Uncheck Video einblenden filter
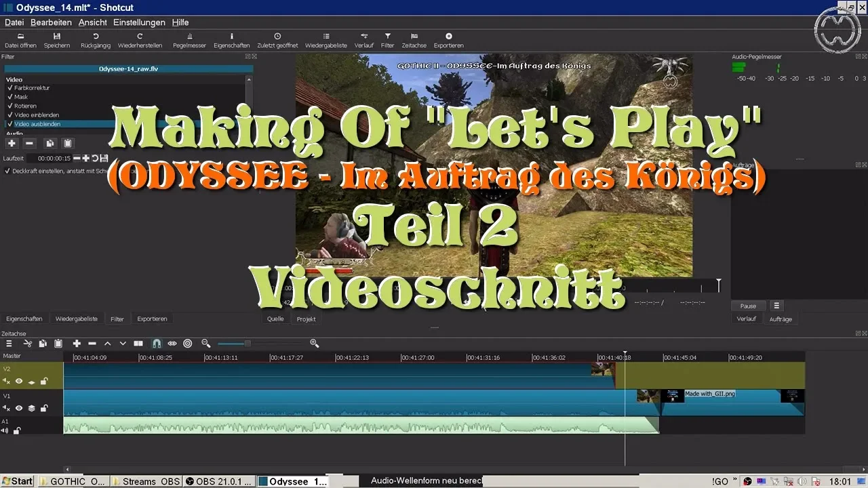 click(x=9, y=115)
